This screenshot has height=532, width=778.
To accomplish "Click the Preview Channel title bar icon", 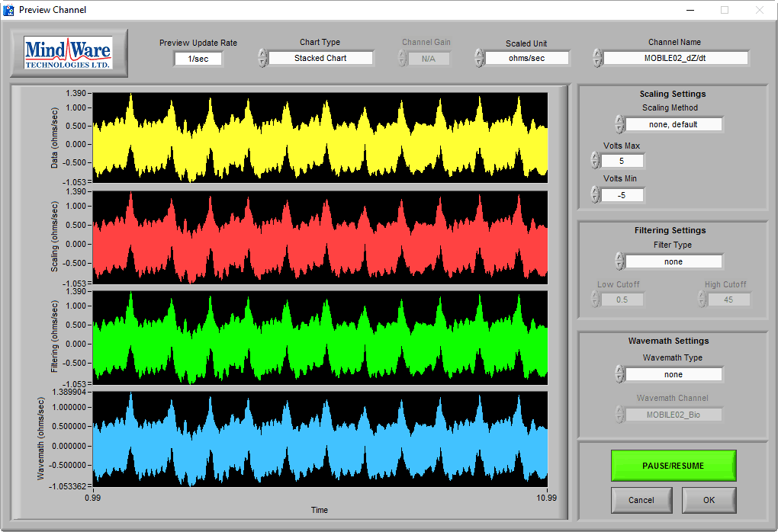I will tap(8, 9).
